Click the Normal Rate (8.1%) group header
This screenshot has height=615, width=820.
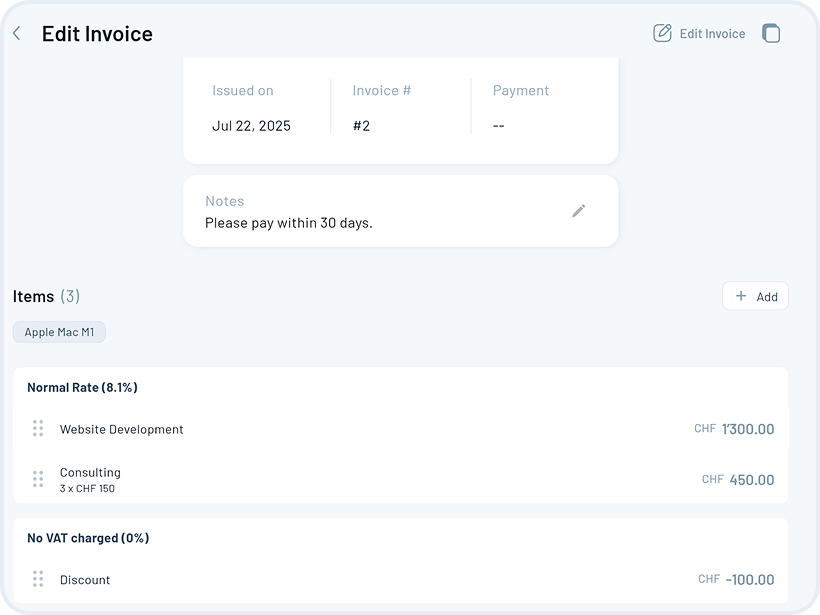click(x=82, y=387)
